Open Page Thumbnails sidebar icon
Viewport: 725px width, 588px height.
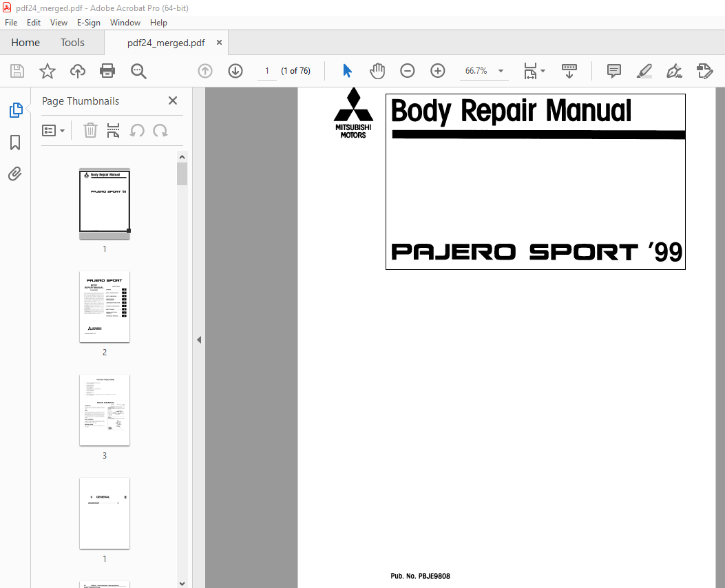(16, 110)
